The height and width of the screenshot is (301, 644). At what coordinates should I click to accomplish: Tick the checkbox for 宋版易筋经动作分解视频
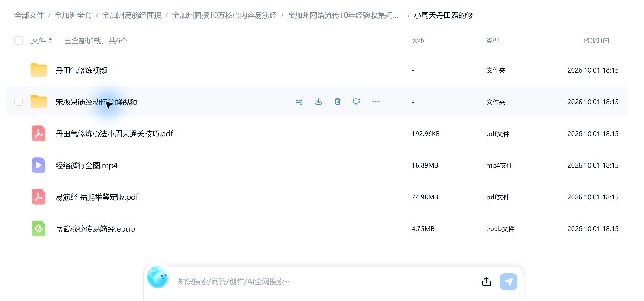pyautogui.click(x=18, y=102)
